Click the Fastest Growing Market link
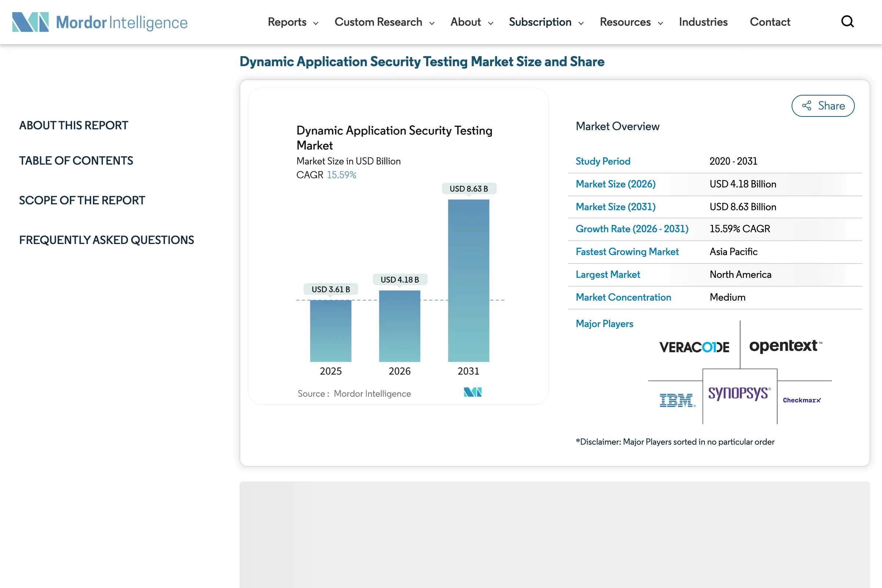 627,252
